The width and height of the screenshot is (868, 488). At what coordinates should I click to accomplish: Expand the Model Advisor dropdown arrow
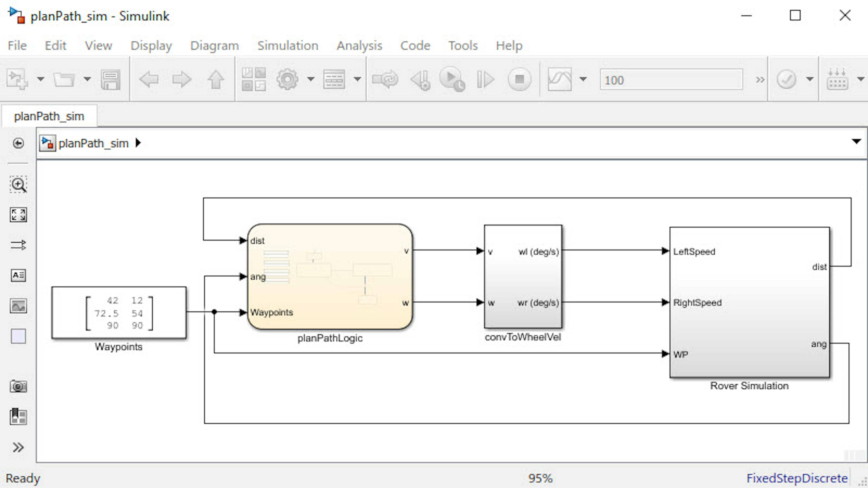coord(810,80)
